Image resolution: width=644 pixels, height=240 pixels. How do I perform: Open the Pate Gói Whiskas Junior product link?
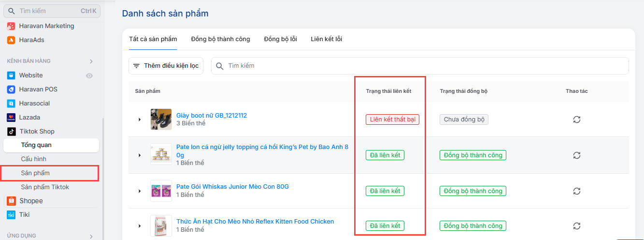click(x=232, y=187)
